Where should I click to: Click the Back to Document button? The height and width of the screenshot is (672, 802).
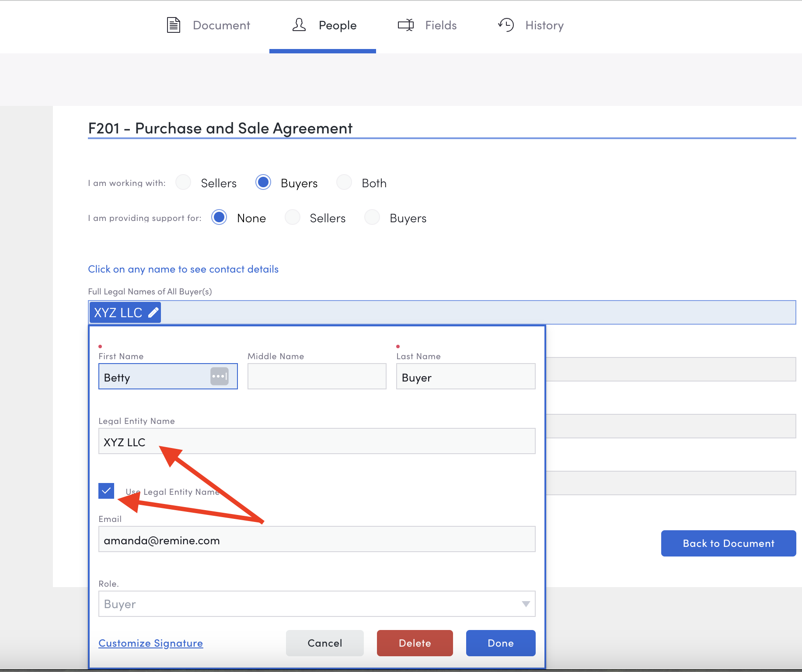click(x=729, y=543)
